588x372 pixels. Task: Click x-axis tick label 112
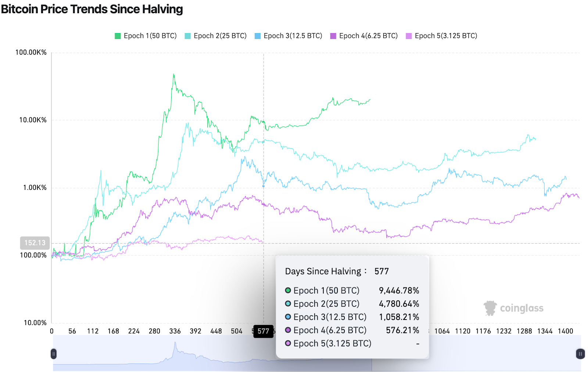93,331
